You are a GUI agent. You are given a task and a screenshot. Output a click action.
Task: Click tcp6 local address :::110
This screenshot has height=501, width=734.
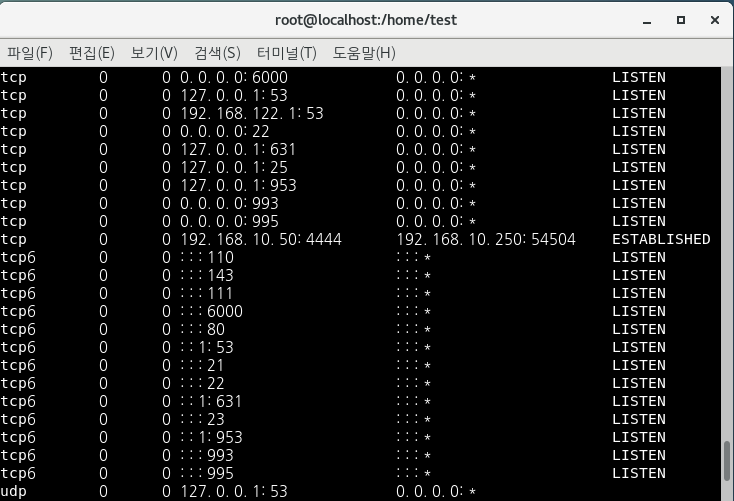click(207, 258)
